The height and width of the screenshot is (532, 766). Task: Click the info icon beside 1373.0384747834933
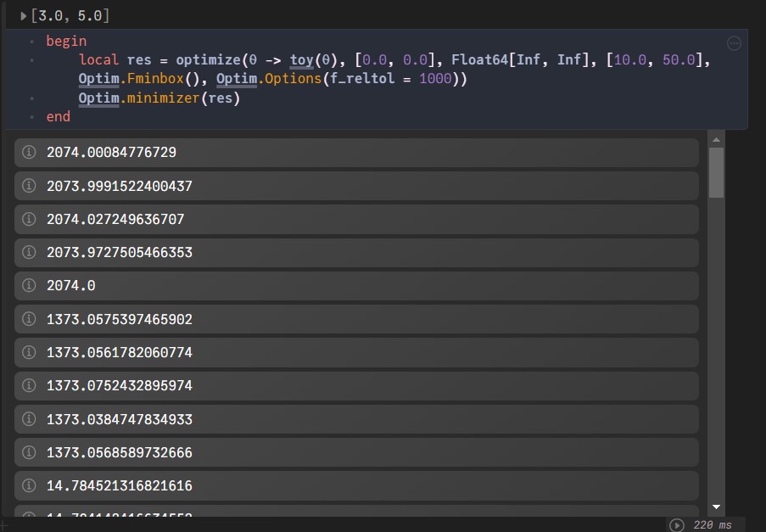point(29,419)
